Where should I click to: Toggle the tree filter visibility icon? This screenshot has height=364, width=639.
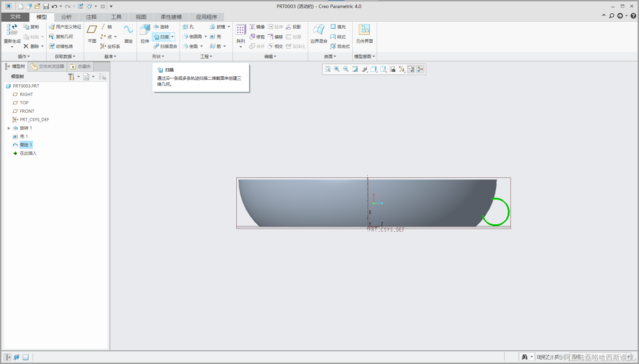[x=102, y=77]
